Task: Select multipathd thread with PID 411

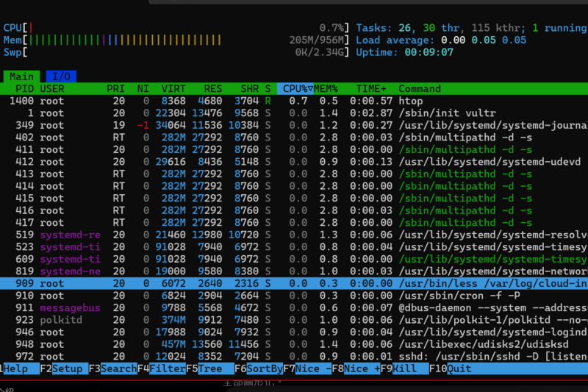Action: coord(294,150)
